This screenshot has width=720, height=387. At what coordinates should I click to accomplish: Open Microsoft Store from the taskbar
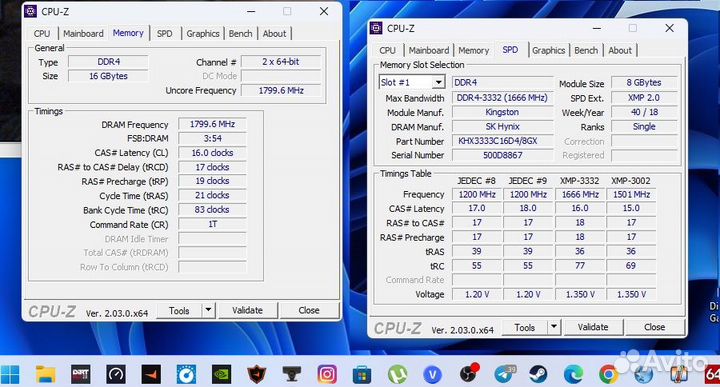click(362, 375)
